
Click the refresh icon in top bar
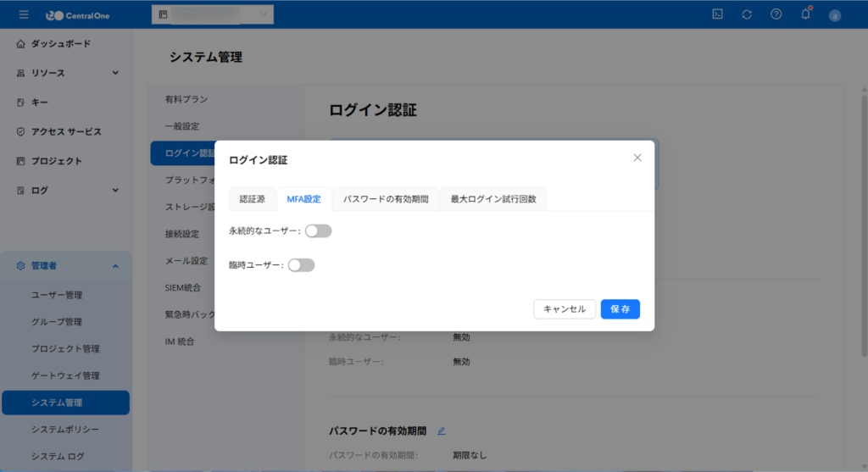pyautogui.click(x=747, y=14)
